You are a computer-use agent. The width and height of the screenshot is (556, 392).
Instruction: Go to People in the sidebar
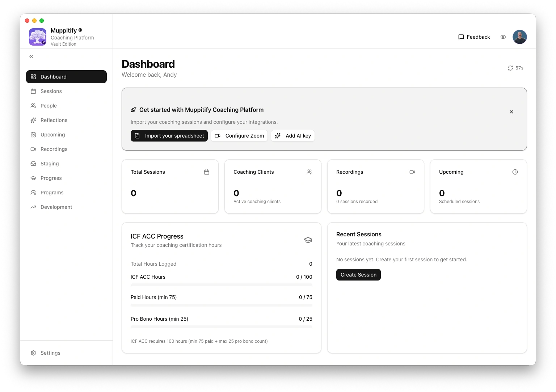[x=49, y=106]
